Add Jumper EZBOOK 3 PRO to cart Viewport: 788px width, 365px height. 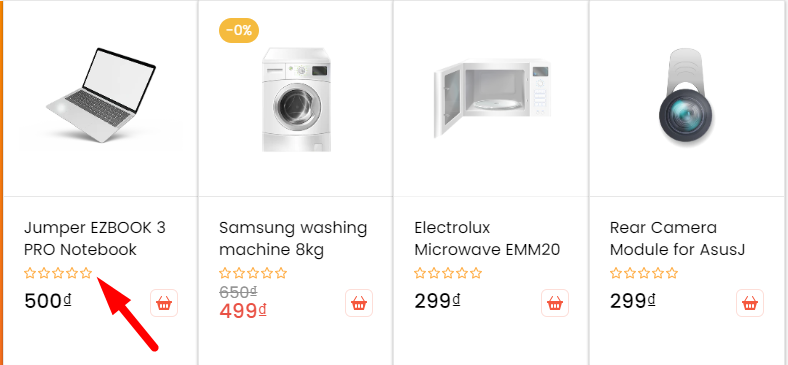pos(164,303)
